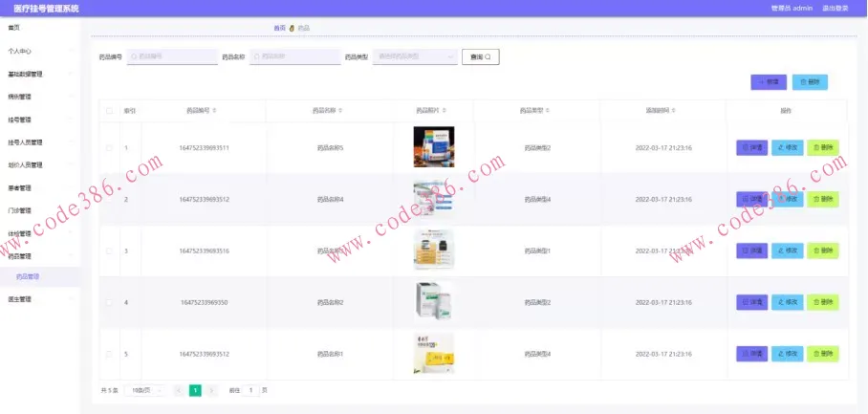
Task: Click cell 164752339693511
Action: (205, 148)
